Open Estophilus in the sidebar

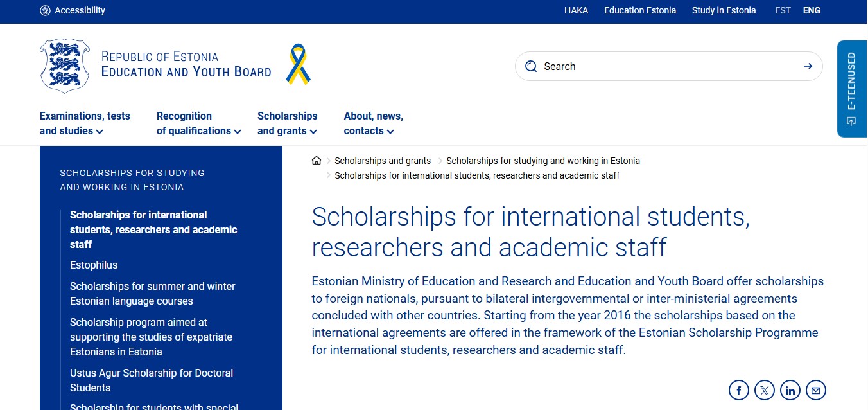click(94, 265)
